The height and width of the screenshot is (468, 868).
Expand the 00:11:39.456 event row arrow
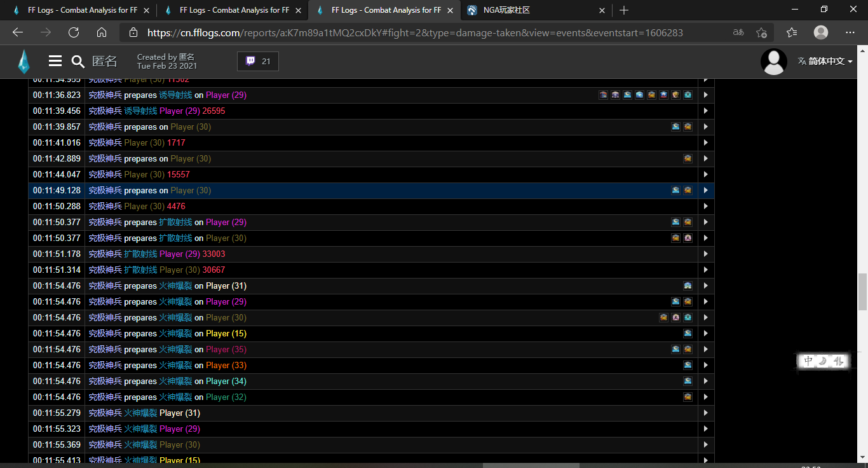click(705, 111)
